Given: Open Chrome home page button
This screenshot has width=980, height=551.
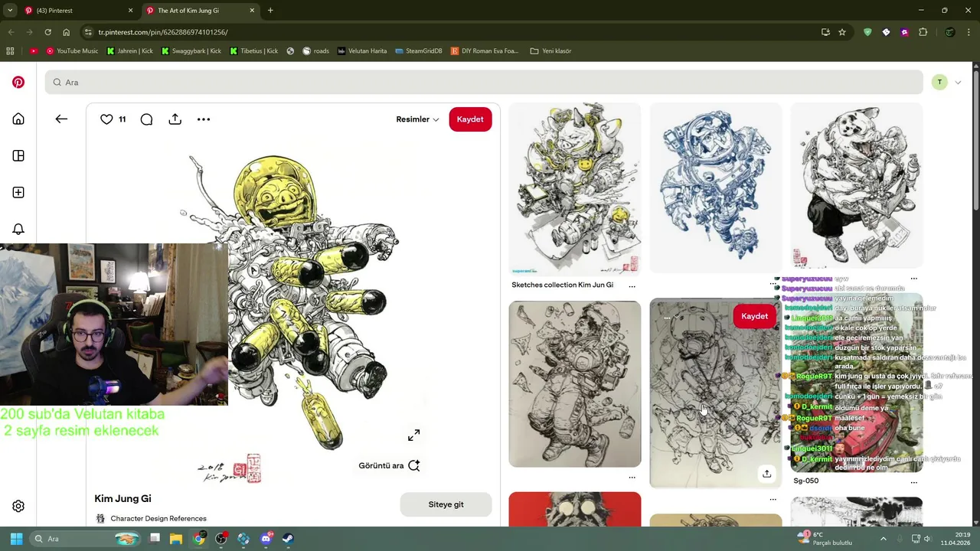Looking at the screenshot, I should 67,32.
